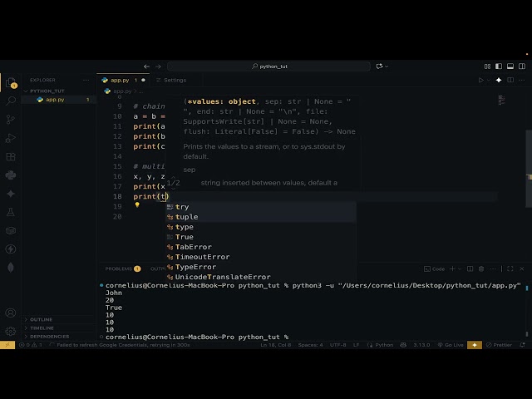
Task: Click the python_tut command center search box
Action: (x=268, y=66)
